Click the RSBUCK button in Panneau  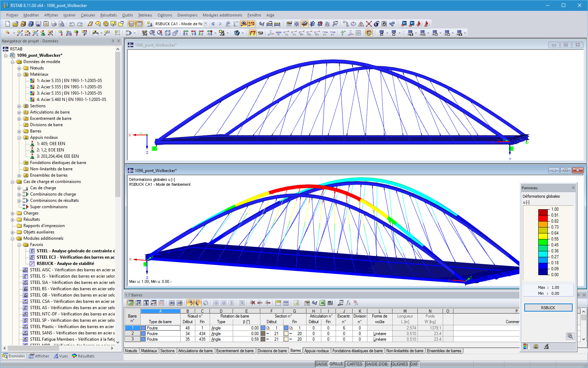click(x=548, y=308)
